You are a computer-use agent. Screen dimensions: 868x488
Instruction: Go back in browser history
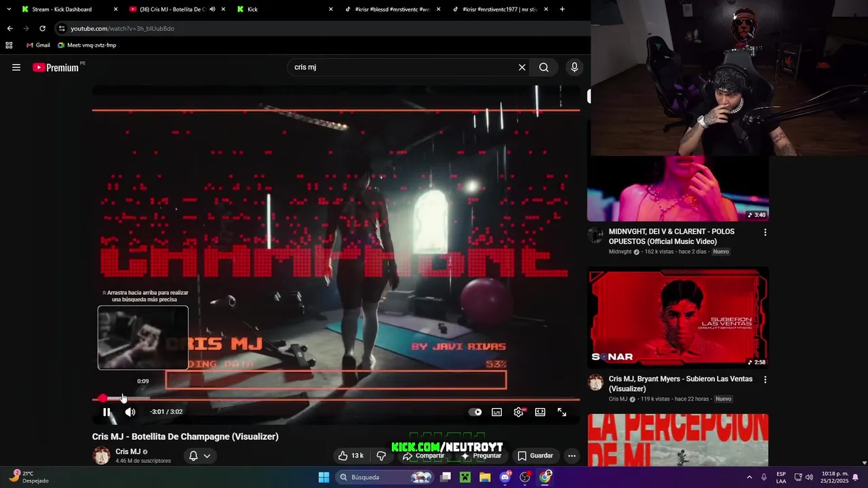[x=9, y=28]
